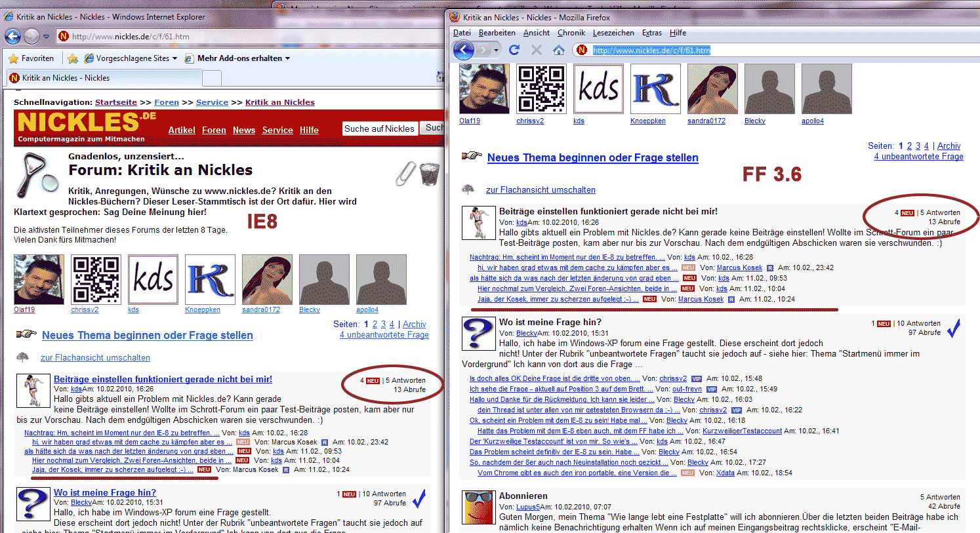Click the add-to-favorites-bar star icon in Internet Explorer
The width and height of the screenshot is (980, 533).
click(x=73, y=58)
